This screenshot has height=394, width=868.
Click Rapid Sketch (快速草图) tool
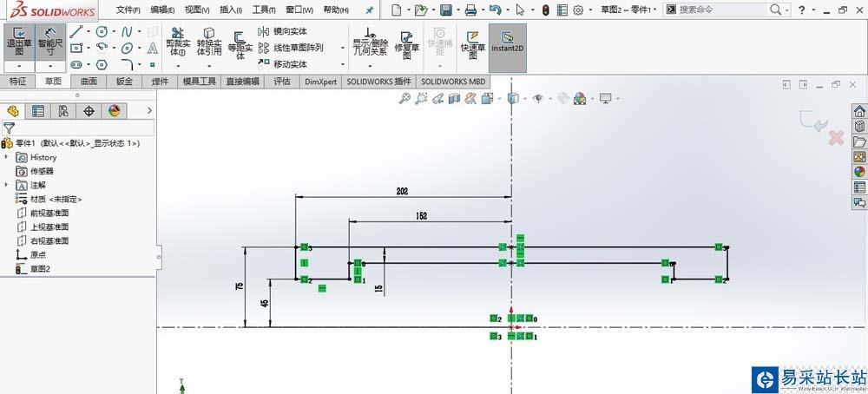(473, 45)
